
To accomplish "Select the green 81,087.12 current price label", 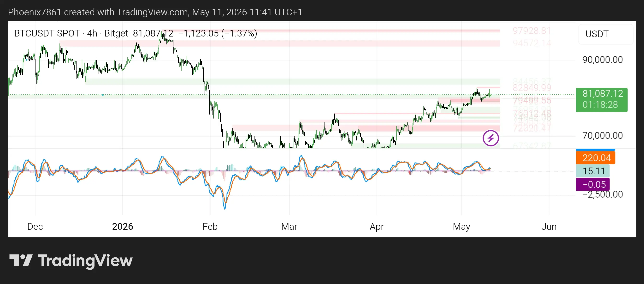I will [x=603, y=94].
